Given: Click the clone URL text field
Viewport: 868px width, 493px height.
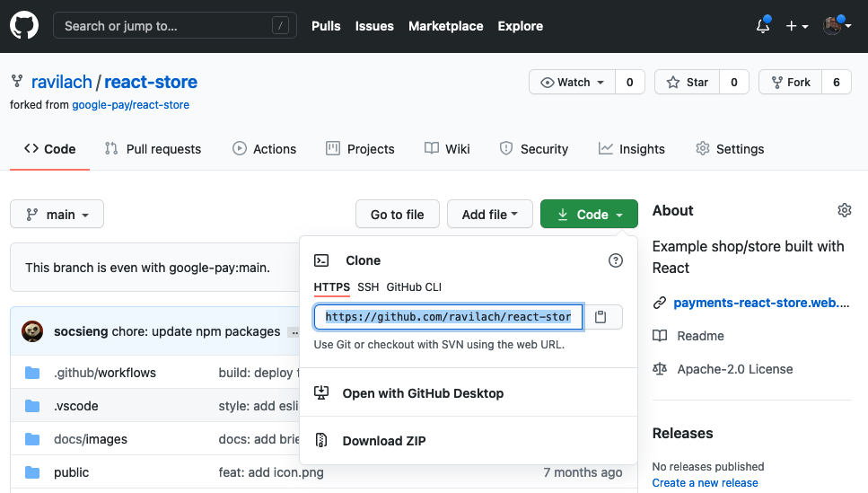Looking at the screenshot, I should click(x=449, y=317).
